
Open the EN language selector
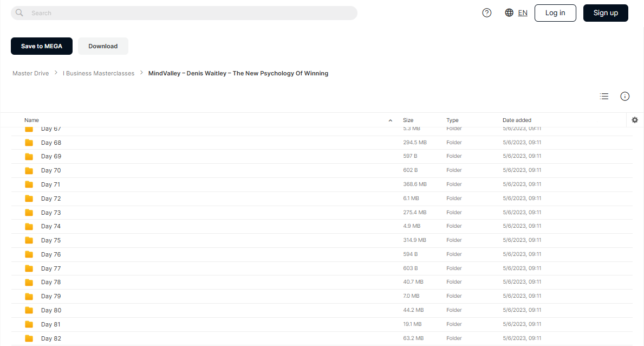point(523,13)
